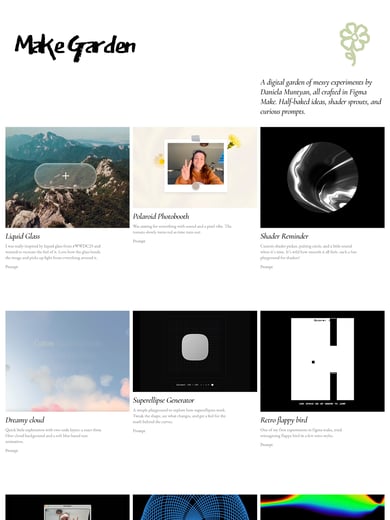Image resolution: width=390 pixels, height=520 pixels.
Task: Click the Make Garden handwritten title
Action: [x=75, y=47]
